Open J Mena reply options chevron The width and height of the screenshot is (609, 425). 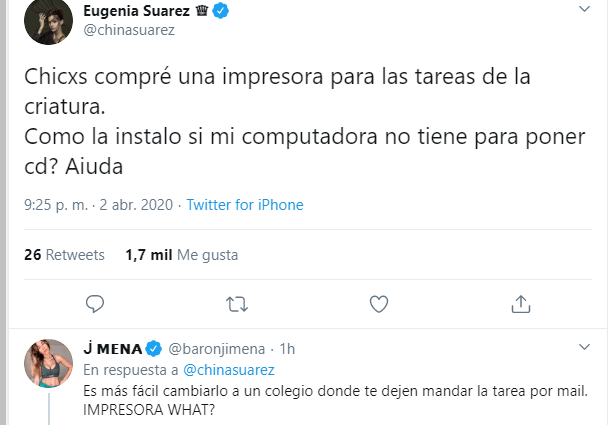tap(585, 346)
